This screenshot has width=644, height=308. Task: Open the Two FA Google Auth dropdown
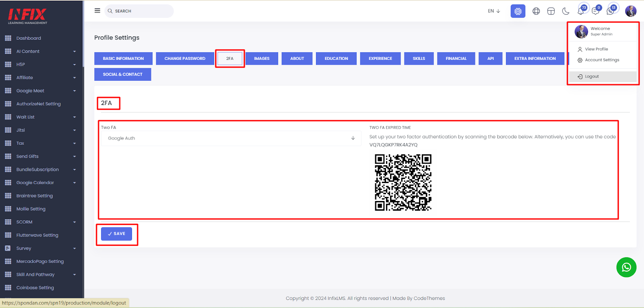click(x=231, y=138)
